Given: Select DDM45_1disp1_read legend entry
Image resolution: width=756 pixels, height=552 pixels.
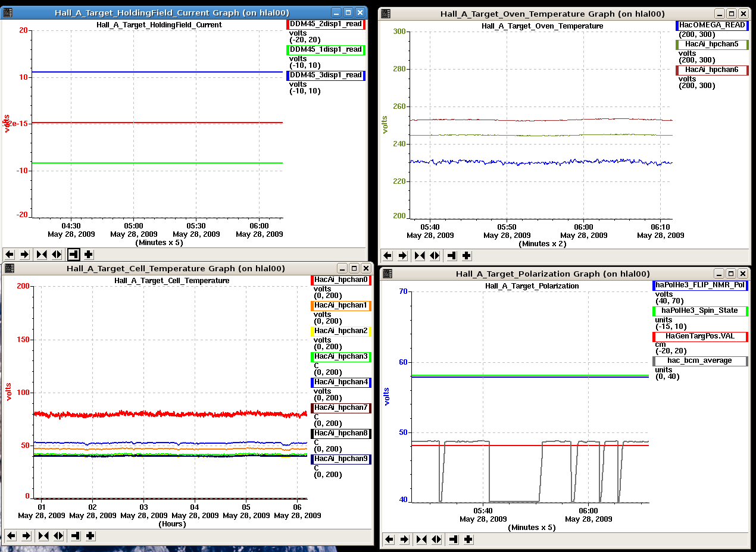Looking at the screenshot, I should (326, 49).
